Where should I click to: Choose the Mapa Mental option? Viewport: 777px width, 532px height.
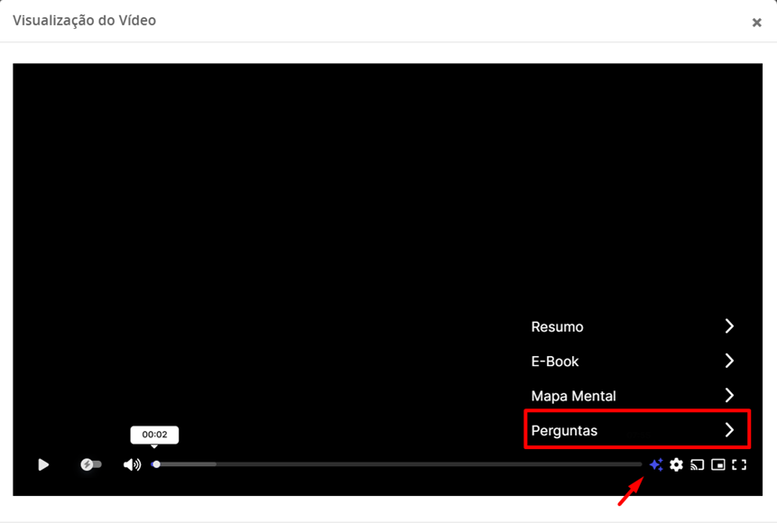(633, 396)
